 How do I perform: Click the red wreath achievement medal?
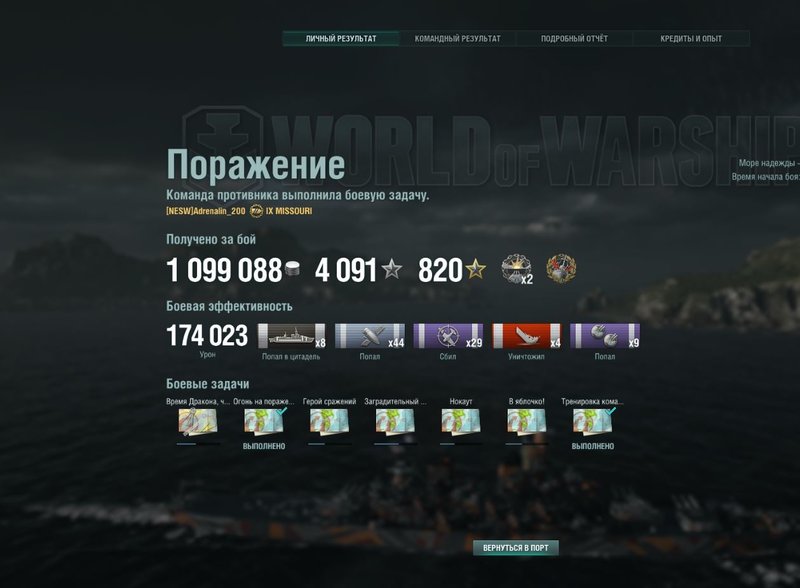coord(561,268)
